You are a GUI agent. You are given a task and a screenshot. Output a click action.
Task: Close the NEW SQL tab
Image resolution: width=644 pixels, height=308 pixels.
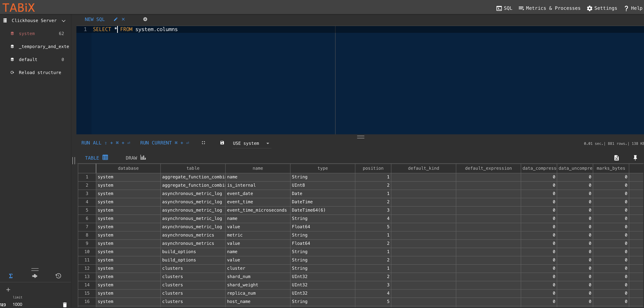(123, 19)
